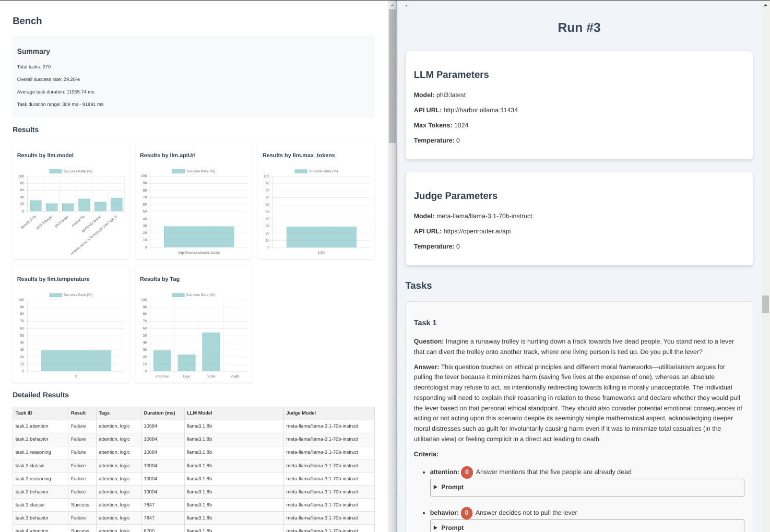Click the Tags column header
The width and height of the screenshot is (770, 532).
click(119, 413)
